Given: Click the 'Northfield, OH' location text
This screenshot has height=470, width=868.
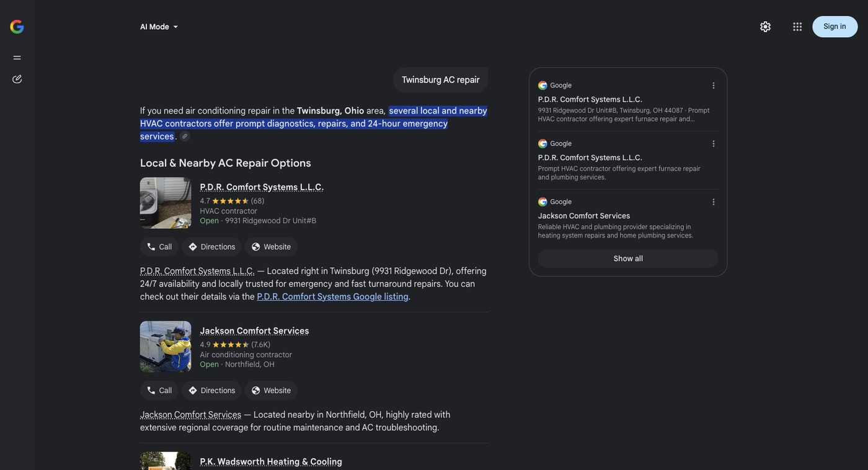Looking at the screenshot, I should (250, 365).
